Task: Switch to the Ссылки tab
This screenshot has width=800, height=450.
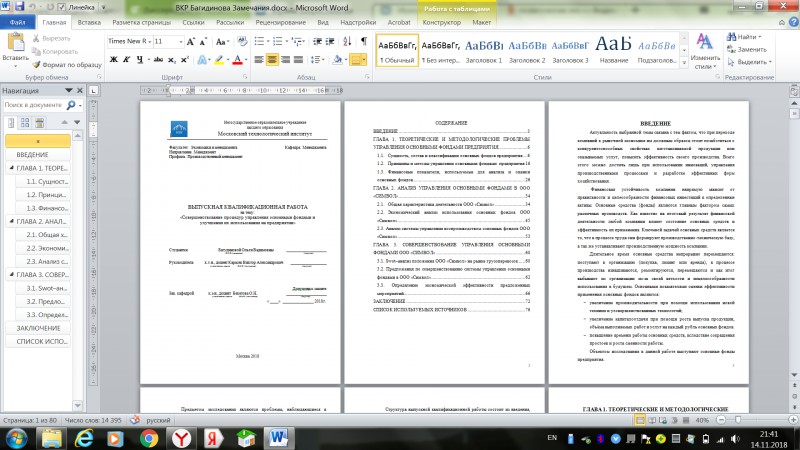Action: 193,22
